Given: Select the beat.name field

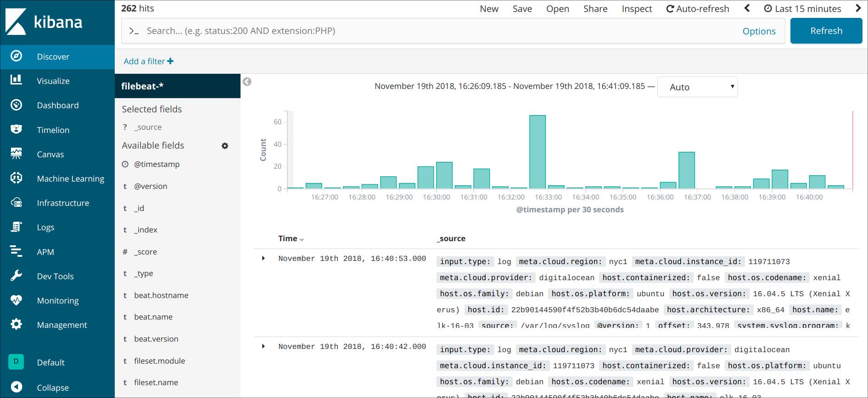Looking at the screenshot, I should 153,317.
